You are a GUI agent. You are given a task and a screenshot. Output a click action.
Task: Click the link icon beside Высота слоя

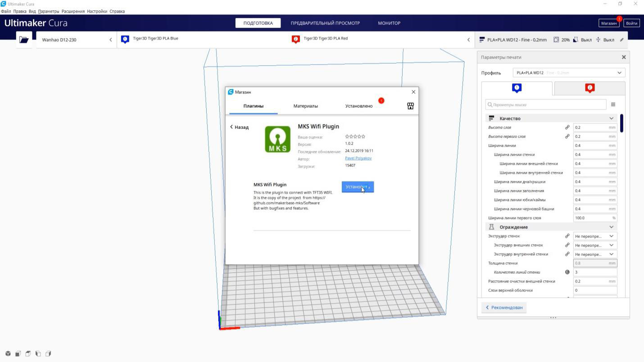click(x=567, y=127)
